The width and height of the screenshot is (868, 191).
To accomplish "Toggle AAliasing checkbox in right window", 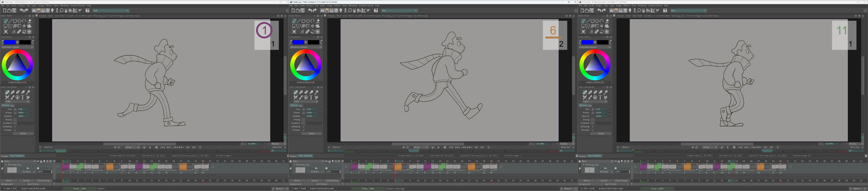I will click(x=593, y=127).
